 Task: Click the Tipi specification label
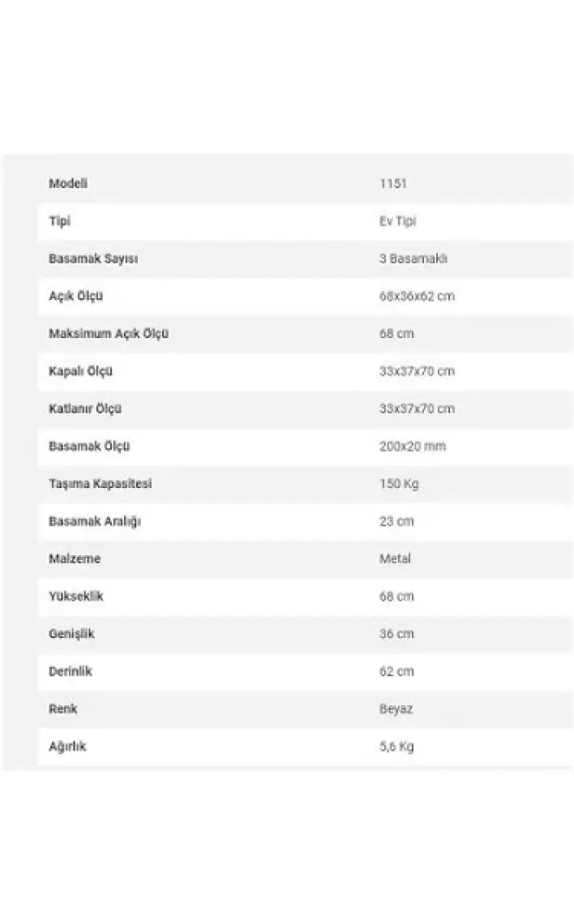tap(59, 221)
